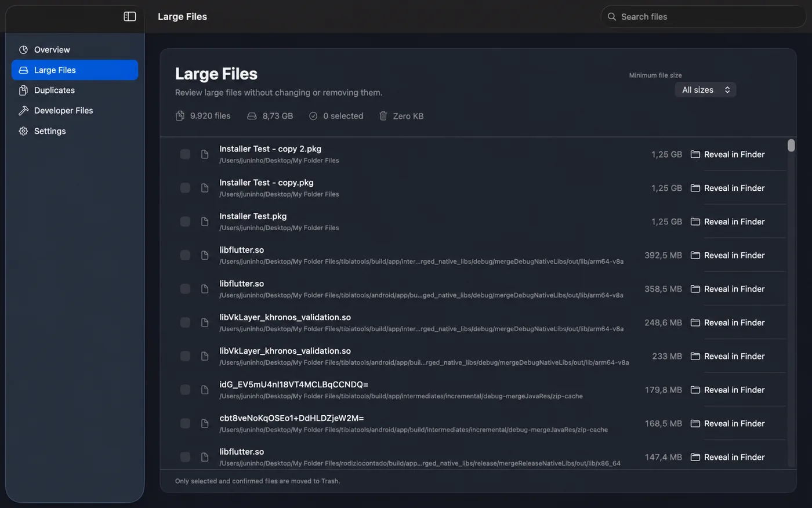This screenshot has height=508, width=812.
Task: Click file icon for 358,5 MB libflutter.so
Action: click(x=205, y=289)
